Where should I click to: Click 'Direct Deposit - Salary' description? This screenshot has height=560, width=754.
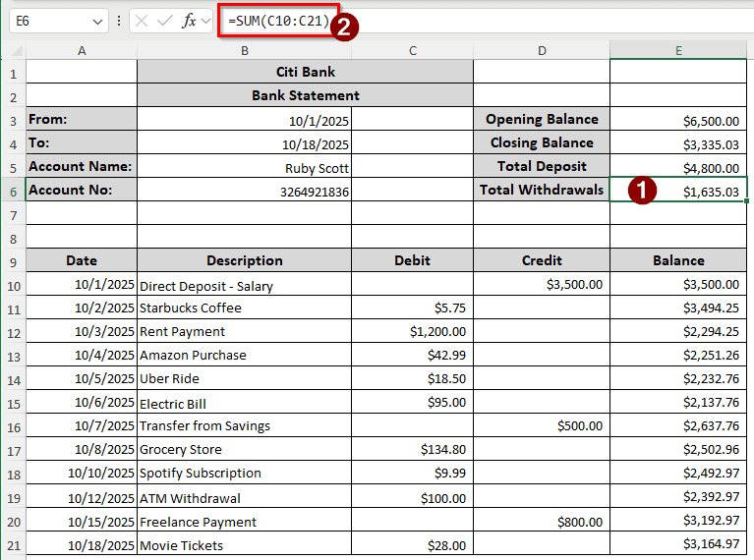[x=244, y=285]
